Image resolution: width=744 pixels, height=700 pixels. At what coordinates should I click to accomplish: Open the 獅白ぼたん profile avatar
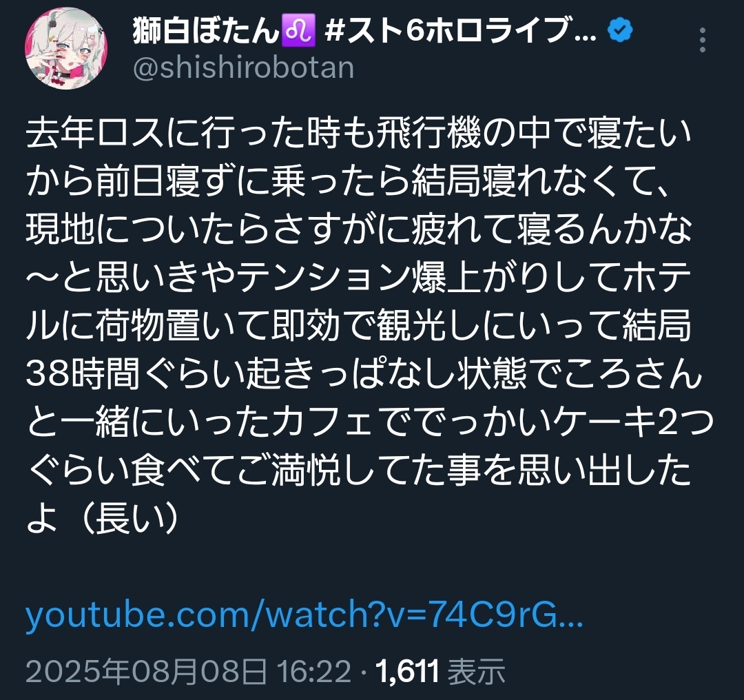(x=66, y=48)
